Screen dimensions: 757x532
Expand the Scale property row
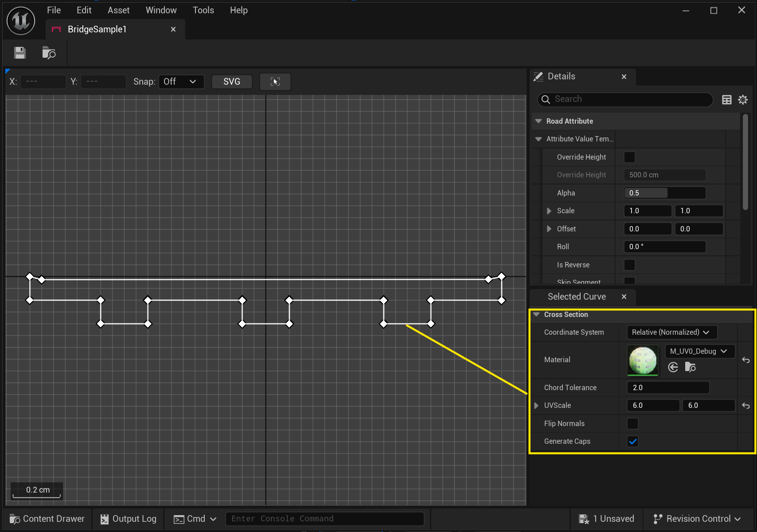coord(549,211)
